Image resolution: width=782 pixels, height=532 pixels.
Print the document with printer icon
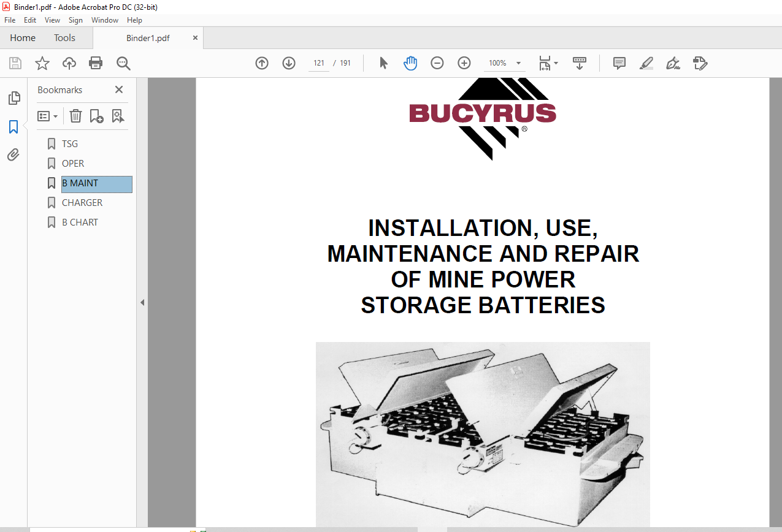coord(96,63)
